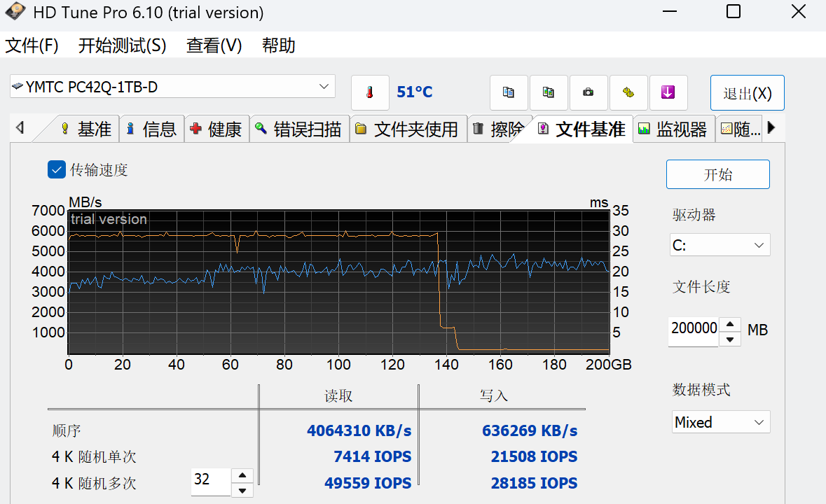
Task: Click the HD Tune Pro app icon
Action: pyautogui.click(x=15, y=12)
